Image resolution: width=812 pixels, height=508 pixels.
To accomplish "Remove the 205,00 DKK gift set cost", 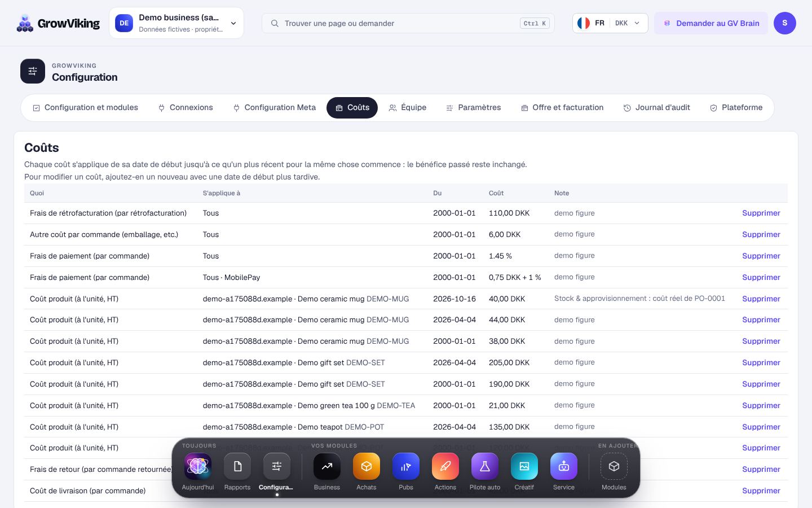I will [x=761, y=363].
